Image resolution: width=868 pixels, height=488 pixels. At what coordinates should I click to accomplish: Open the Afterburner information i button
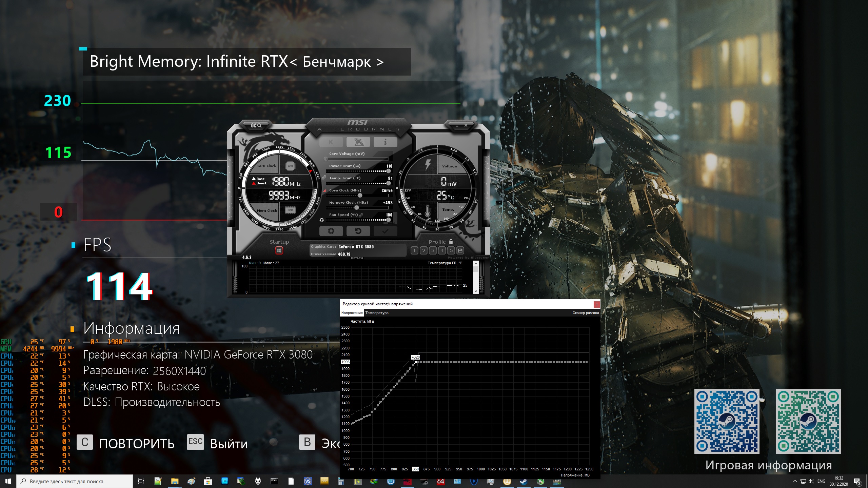click(x=385, y=142)
